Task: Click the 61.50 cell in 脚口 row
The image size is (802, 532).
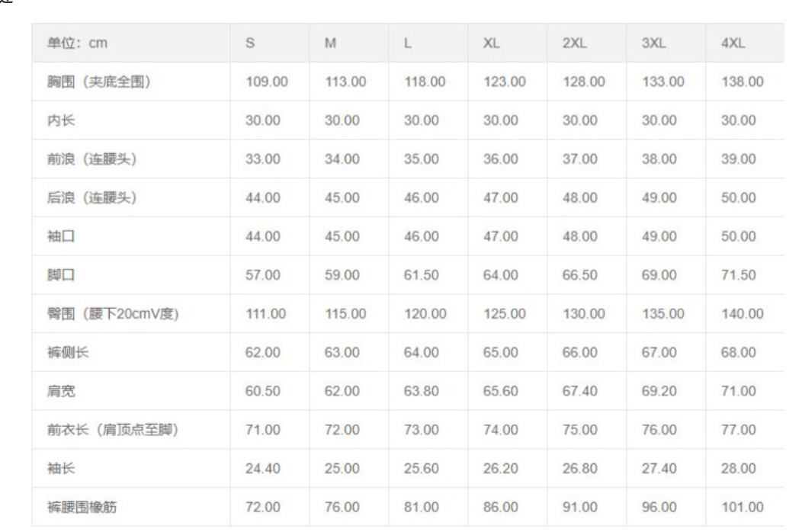Action: click(x=421, y=275)
